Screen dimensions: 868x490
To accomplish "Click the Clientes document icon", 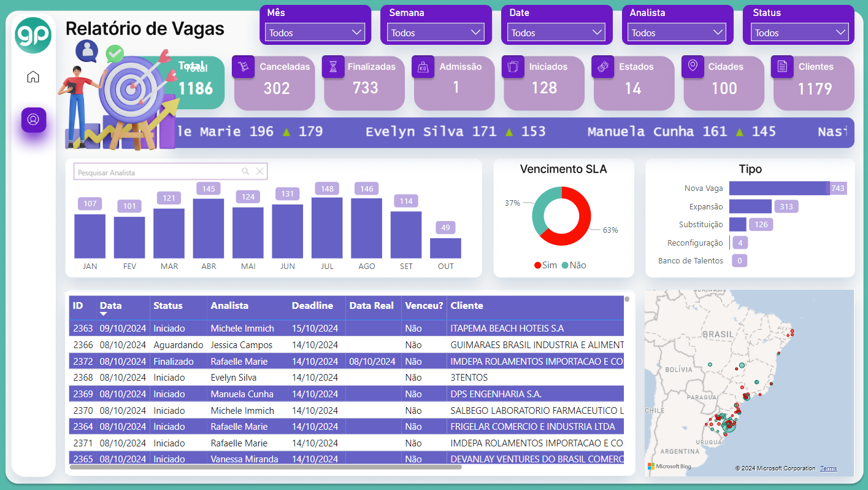I will point(782,66).
